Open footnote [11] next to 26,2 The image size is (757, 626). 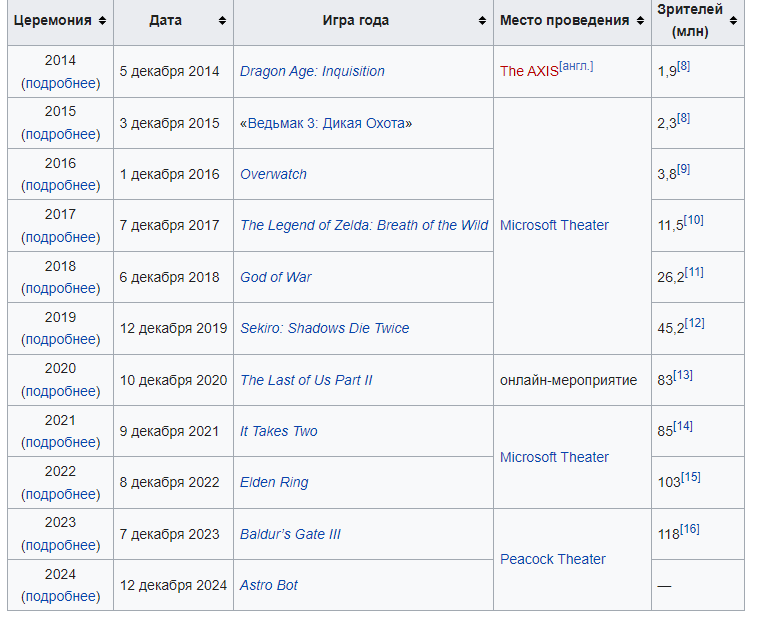point(694,272)
